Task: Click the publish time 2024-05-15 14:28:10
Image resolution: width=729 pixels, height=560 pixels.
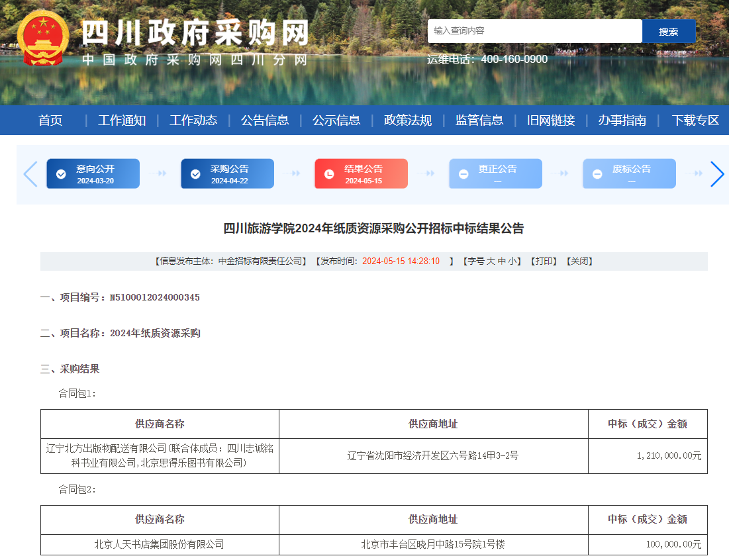Action: (x=401, y=261)
